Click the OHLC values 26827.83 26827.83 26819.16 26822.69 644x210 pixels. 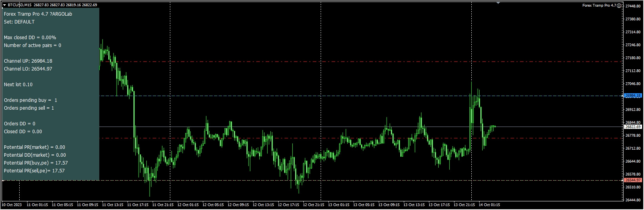pos(66,5)
